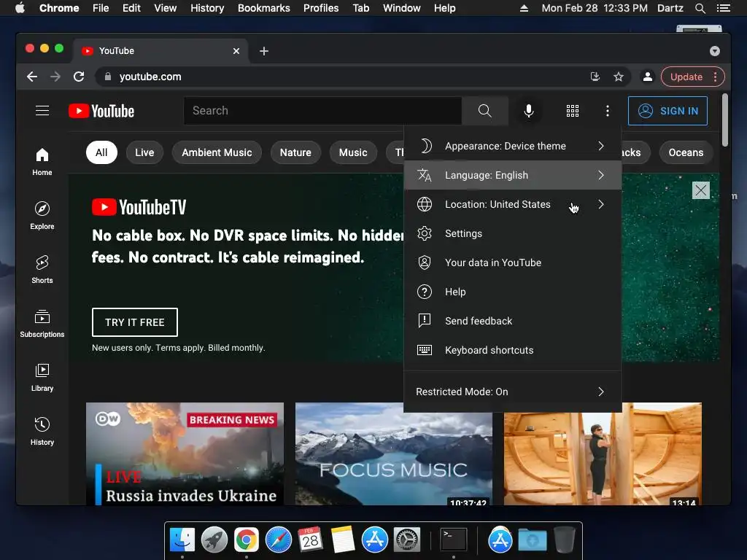Select Send feedback menu item

click(x=513, y=321)
